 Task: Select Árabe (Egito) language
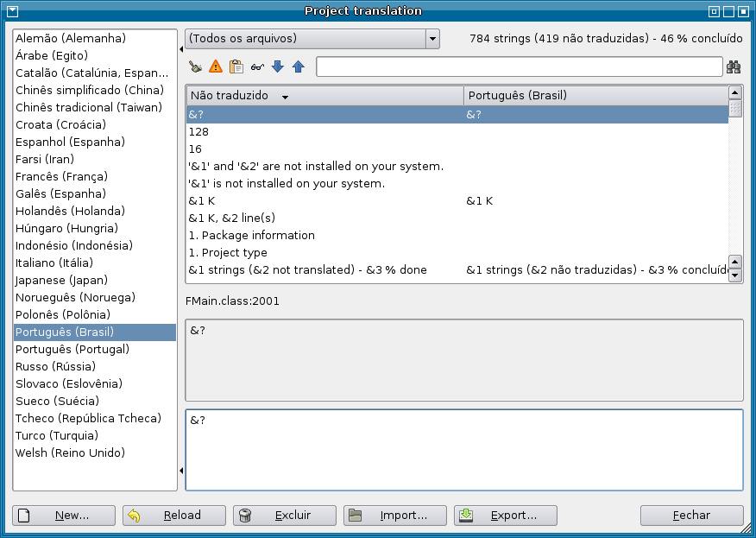pyautogui.click(x=95, y=55)
